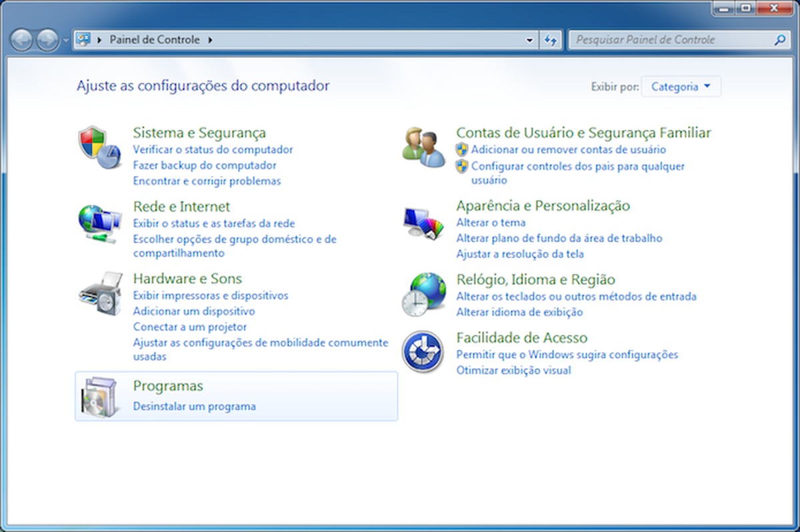Open Contas de Usuário e Segurança Familiar
The height and width of the screenshot is (532, 800).
click(584, 133)
